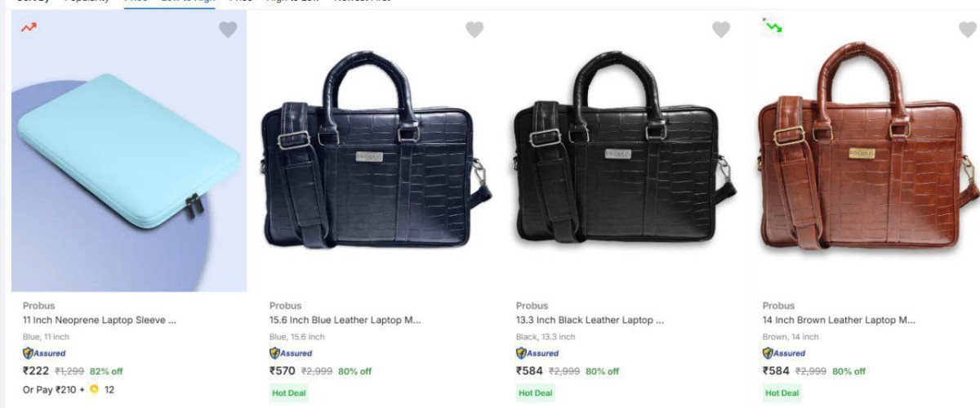Screen dimensions: 980x408
Task: Click the Assured badge under Neoprene Sleeve
Action: [44, 353]
